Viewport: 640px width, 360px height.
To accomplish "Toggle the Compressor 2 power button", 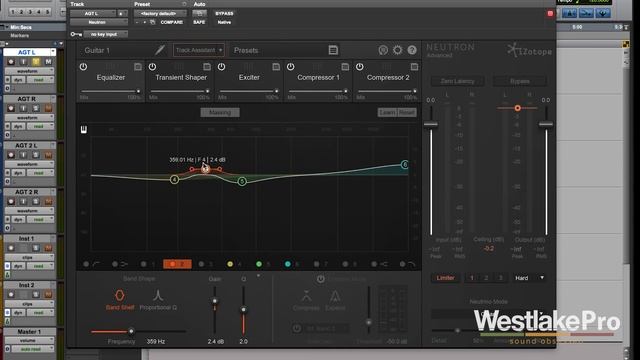I will [x=359, y=67].
